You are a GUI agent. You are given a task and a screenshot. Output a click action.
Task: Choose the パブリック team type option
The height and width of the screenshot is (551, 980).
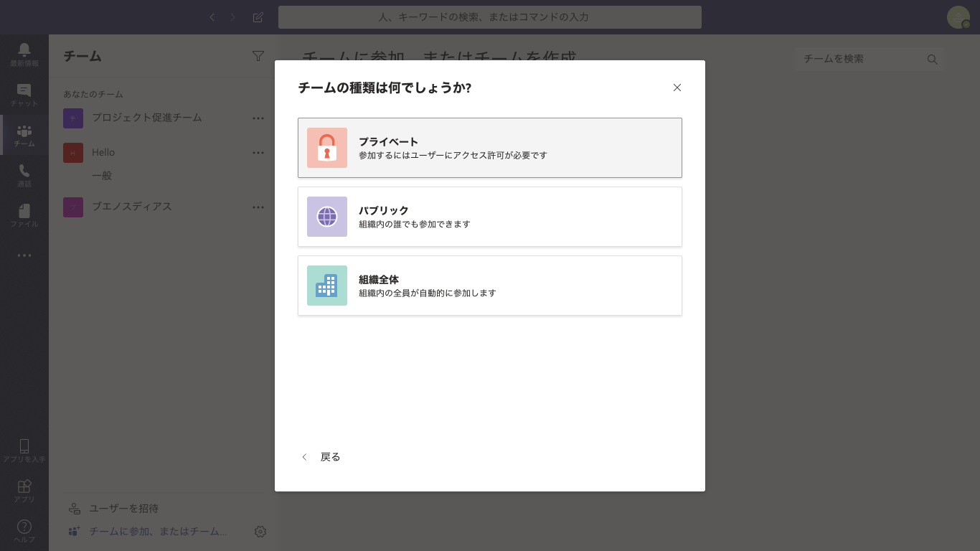click(x=489, y=217)
